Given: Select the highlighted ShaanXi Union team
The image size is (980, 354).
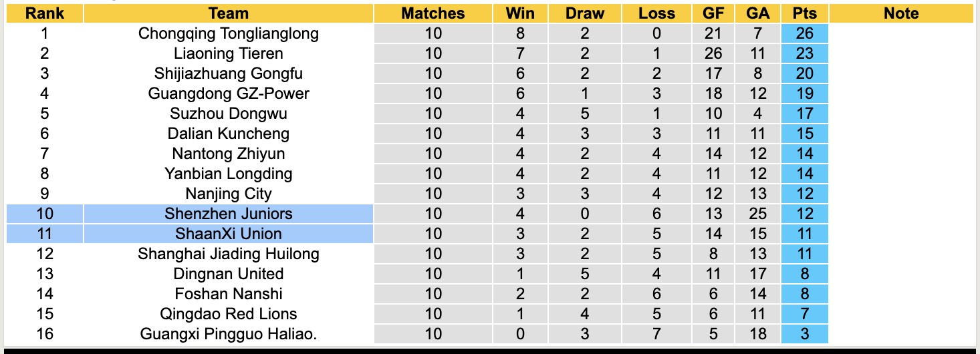Looking at the screenshot, I should [x=229, y=234].
